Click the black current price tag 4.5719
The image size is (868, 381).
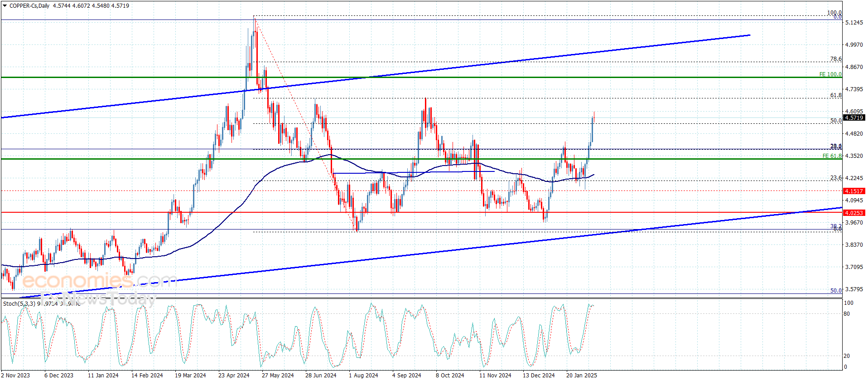click(x=854, y=118)
